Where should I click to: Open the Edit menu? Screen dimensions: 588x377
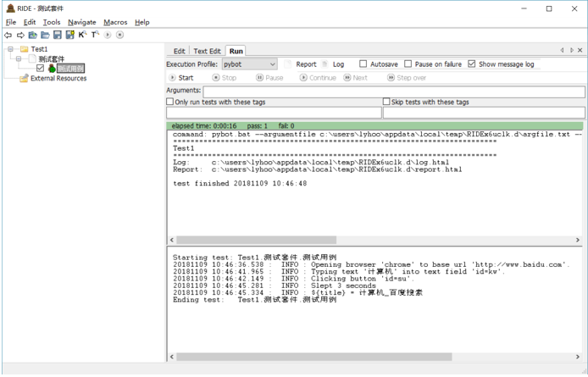(30, 22)
